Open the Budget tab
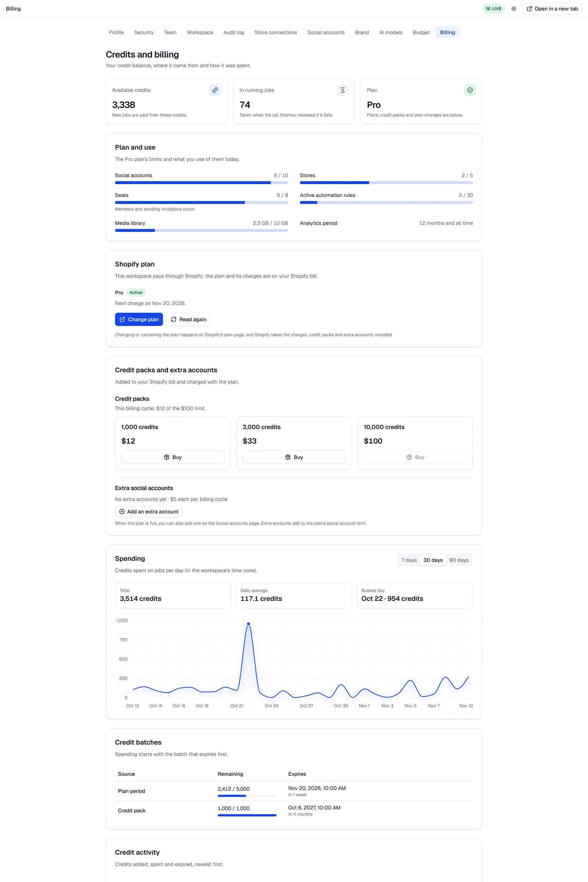This screenshot has height=882, width=588. [421, 32]
